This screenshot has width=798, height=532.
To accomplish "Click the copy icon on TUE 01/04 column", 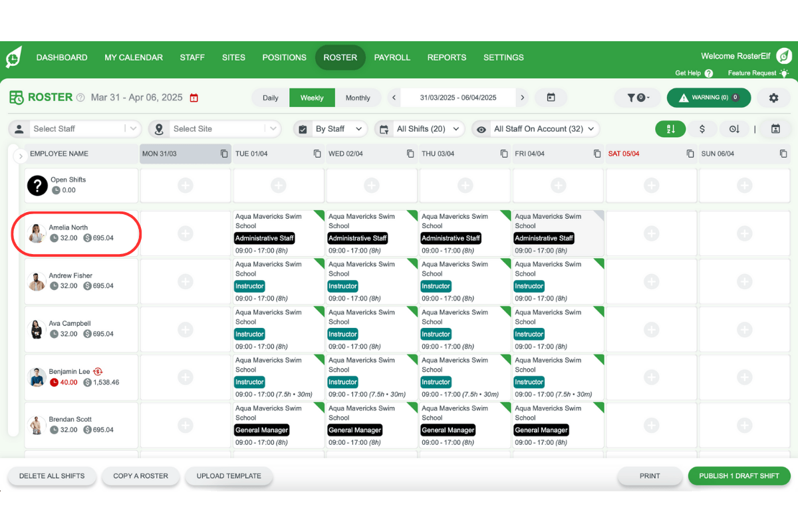I will coord(317,153).
